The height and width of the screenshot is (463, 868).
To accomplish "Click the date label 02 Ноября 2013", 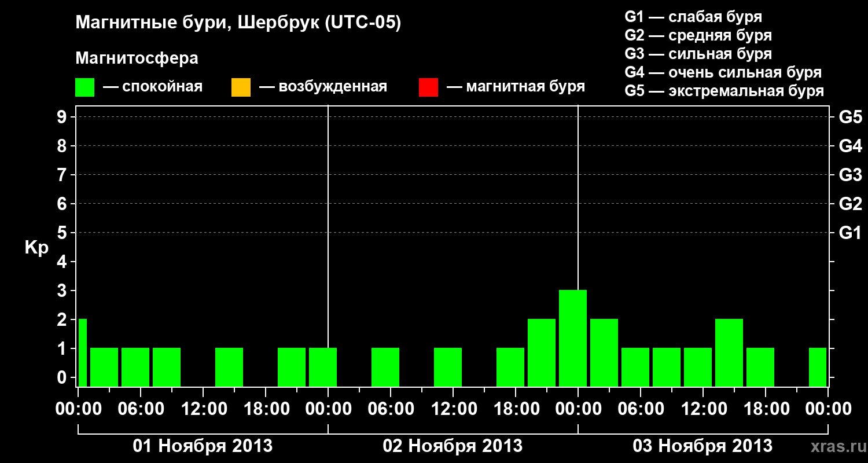I will pyautogui.click(x=453, y=446).
